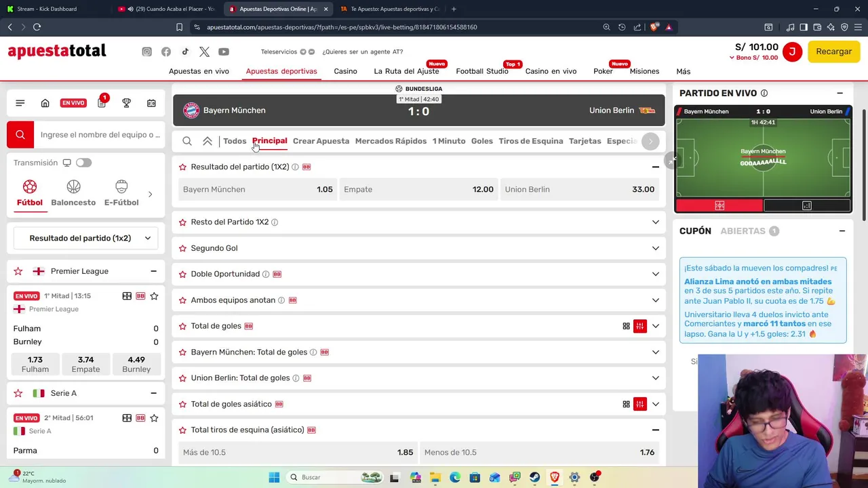Viewport: 868px width, 488px height.
Task: Expand Ambos equipos anotan market
Action: click(x=655, y=300)
